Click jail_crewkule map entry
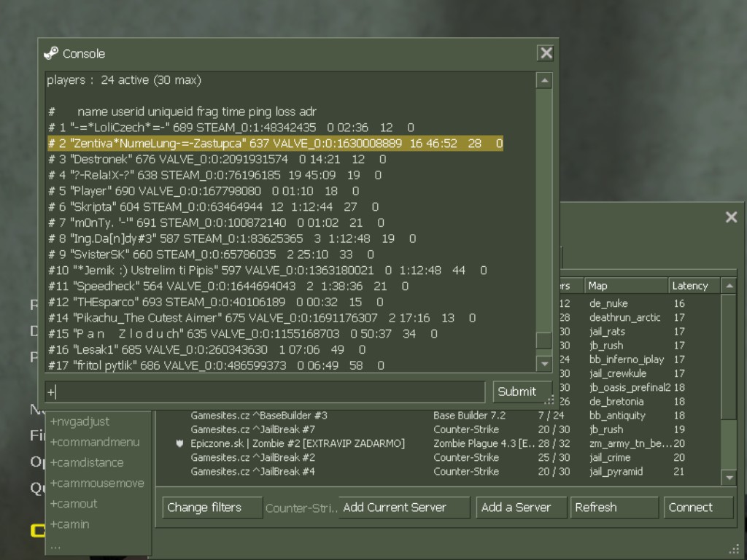This screenshot has height=560, width=747. coord(618,373)
